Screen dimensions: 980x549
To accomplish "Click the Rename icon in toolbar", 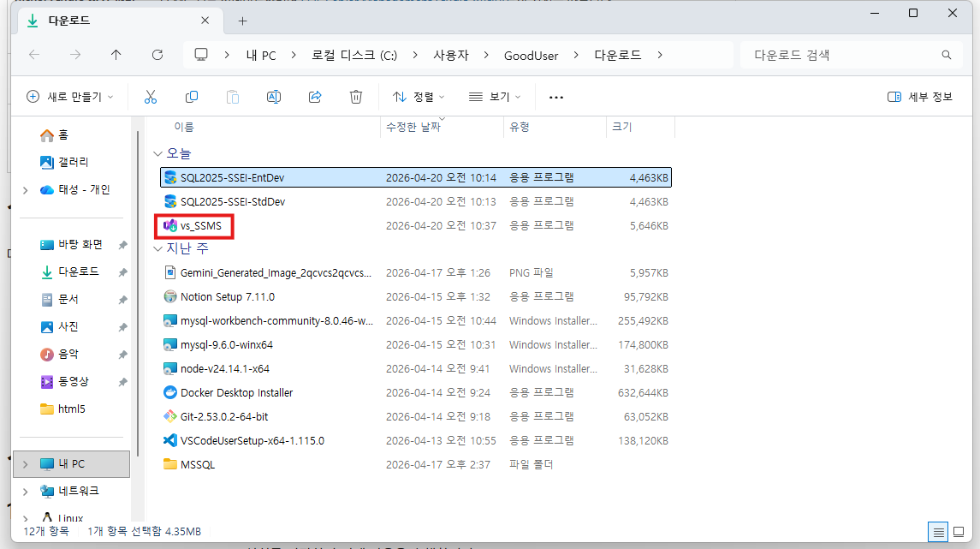I will 274,97.
